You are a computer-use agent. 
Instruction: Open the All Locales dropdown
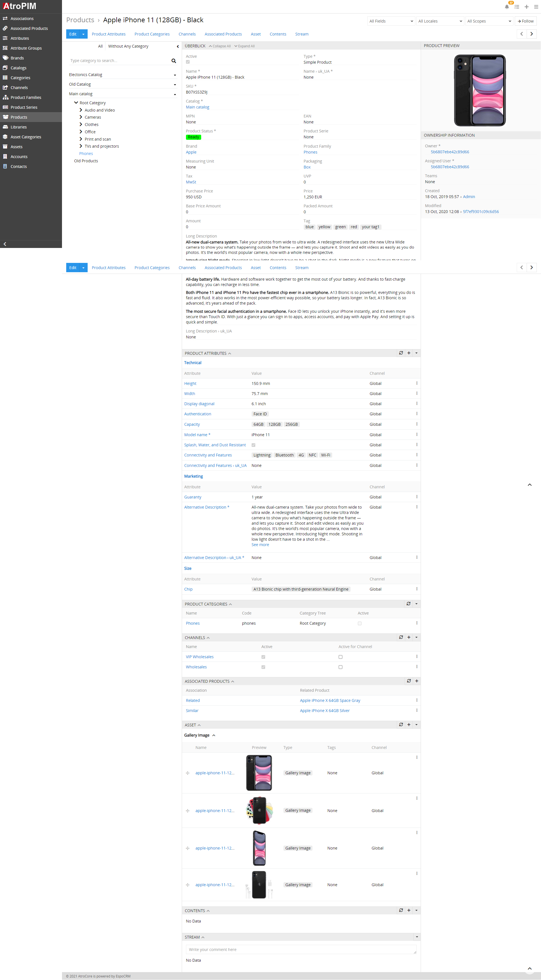point(440,21)
